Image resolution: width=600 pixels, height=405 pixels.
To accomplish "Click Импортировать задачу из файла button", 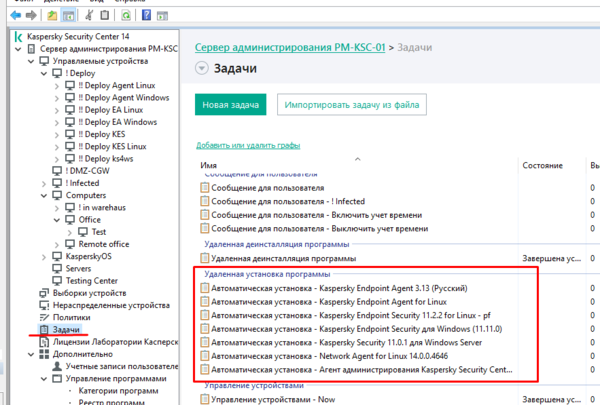I will 352,105.
